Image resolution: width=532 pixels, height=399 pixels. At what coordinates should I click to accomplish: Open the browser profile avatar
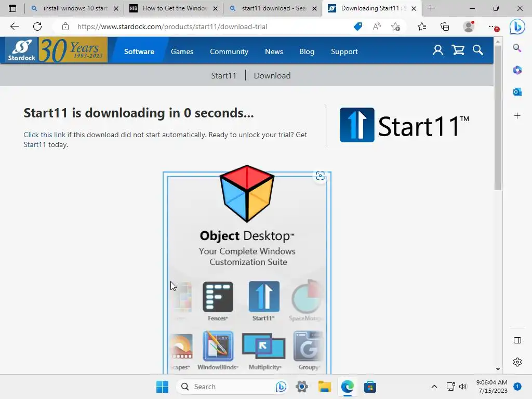click(x=469, y=26)
